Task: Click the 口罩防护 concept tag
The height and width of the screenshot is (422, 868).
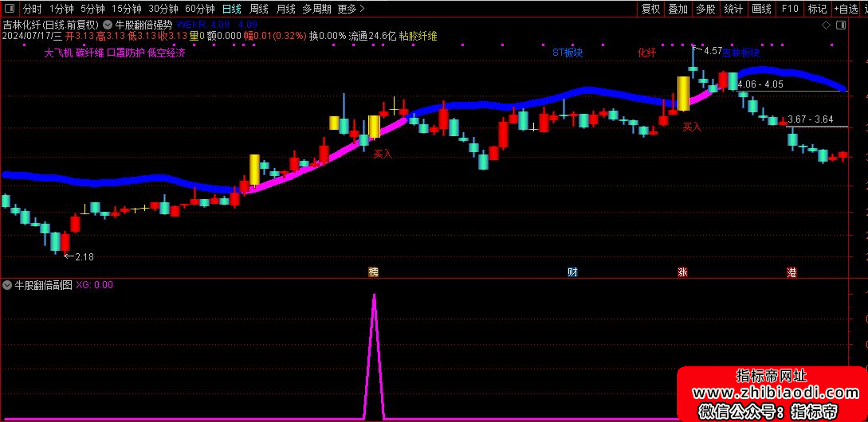Action: point(126,53)
